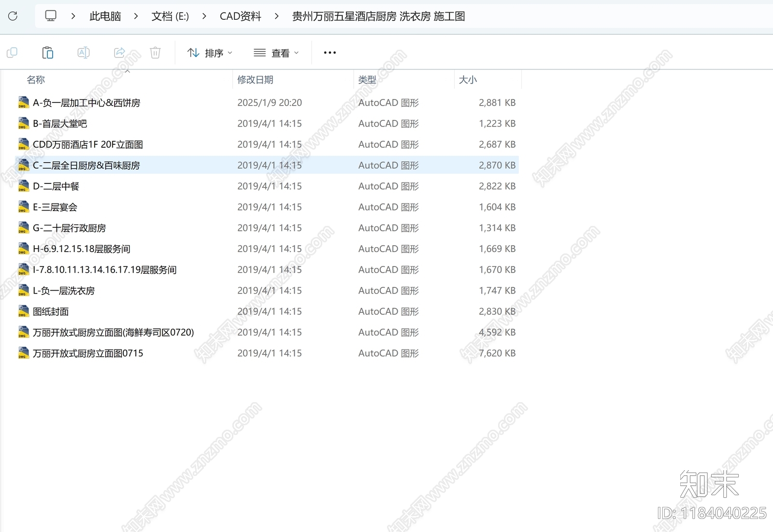Select file name A-负一层加工中心&西饼房

pyautogui.click(x=86, y=103)
